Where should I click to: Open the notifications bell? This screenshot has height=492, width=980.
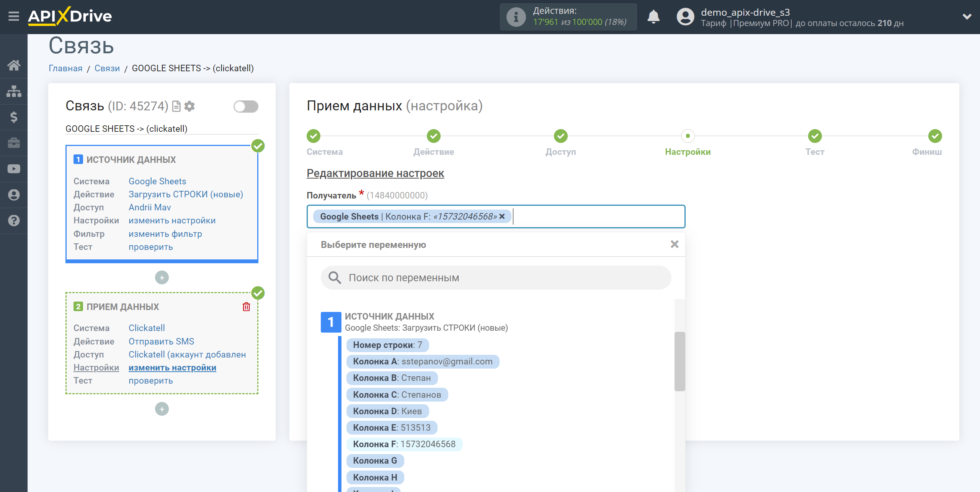[653, 17]
